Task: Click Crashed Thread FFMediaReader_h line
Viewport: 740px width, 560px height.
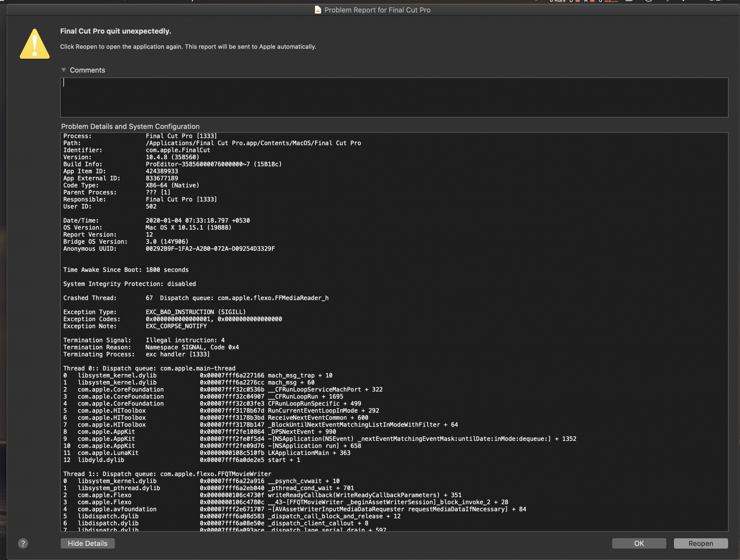Action: [x=196, y=298]
